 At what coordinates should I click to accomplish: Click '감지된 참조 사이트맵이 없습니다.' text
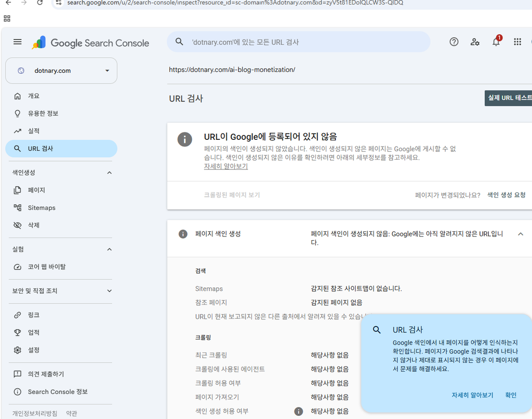point(356,289)
